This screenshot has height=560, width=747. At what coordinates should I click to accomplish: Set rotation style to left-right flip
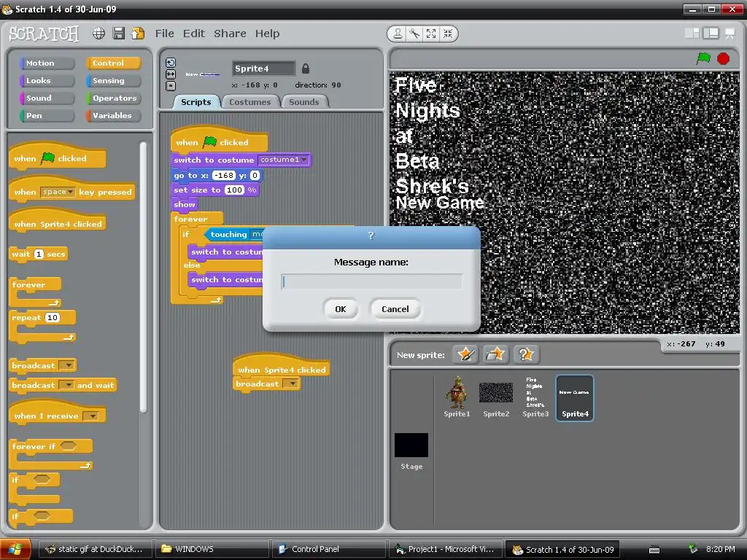click(171, 74)
